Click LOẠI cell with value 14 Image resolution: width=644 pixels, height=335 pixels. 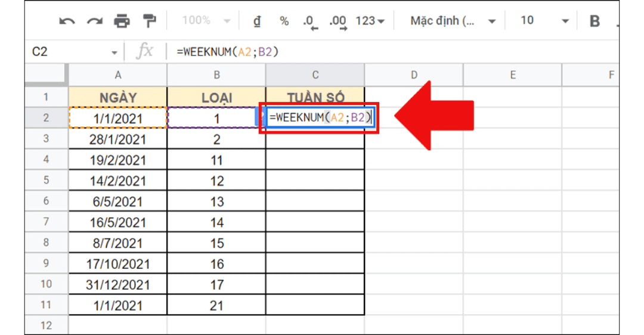(216, 222)
